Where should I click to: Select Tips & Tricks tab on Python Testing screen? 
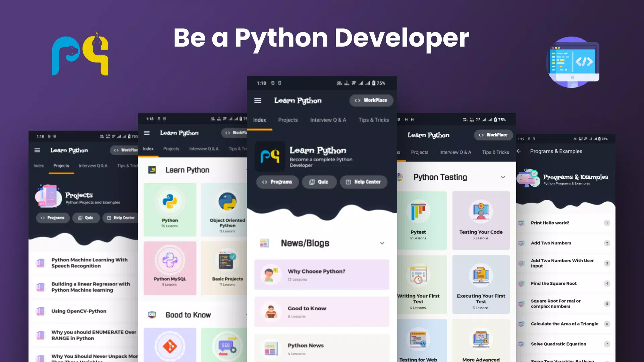495,152
